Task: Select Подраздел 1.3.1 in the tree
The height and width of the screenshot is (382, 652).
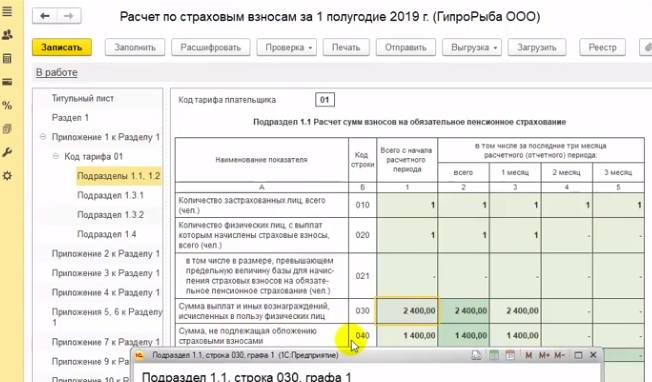Action: click(x=111, y=195)
